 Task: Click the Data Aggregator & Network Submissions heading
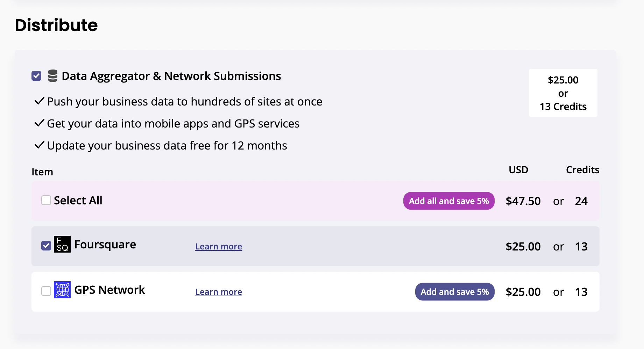(x=171, y=76)
